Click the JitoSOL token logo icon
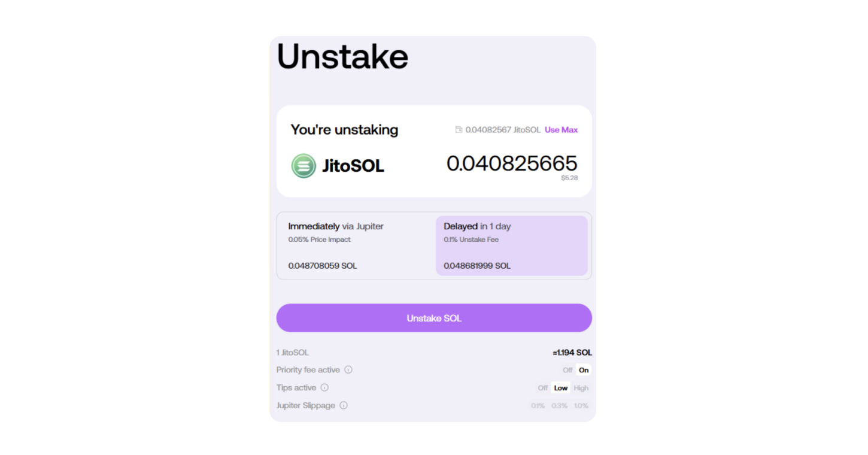868x455 pixels. [x=304, y=166]
